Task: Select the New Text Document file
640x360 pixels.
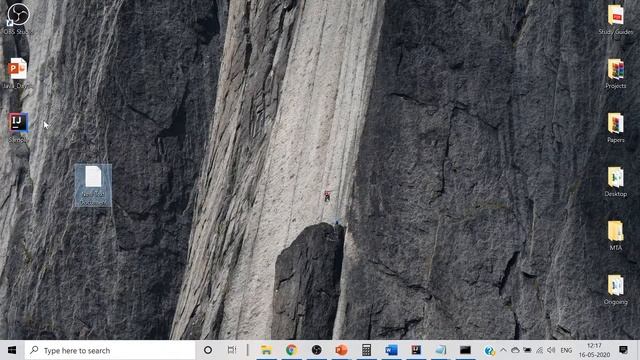Action: tap(93, 186)
